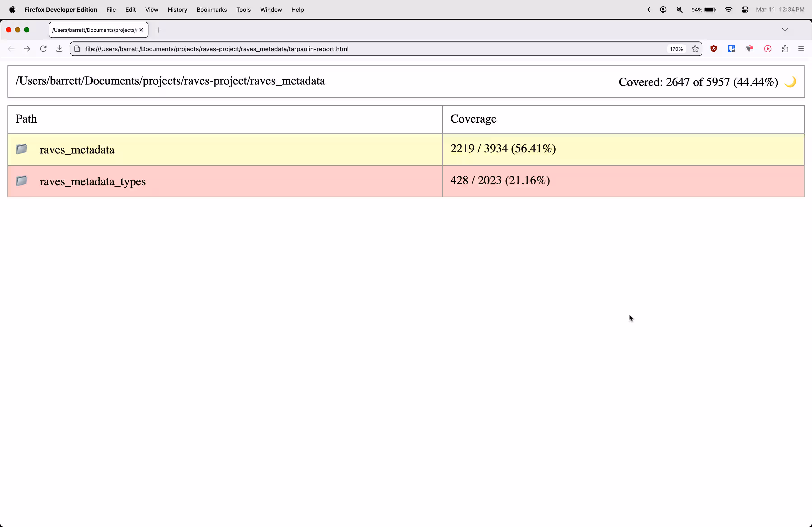This screenshot has width=812, height=527.
Task: Open the downloads icon in the toolbar
Action: point(59,49)
